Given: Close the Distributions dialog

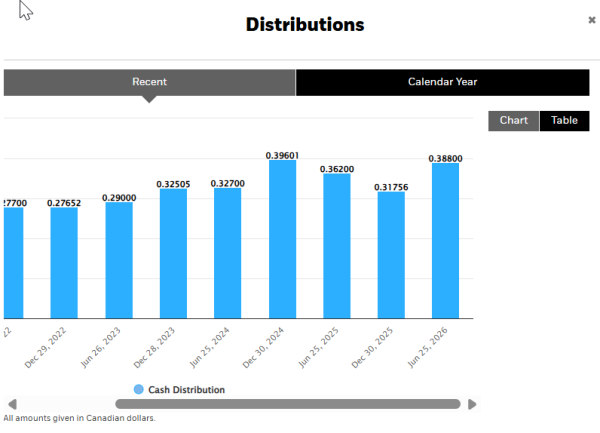Looking at the screenshot, I should click(x=592, y=20).
